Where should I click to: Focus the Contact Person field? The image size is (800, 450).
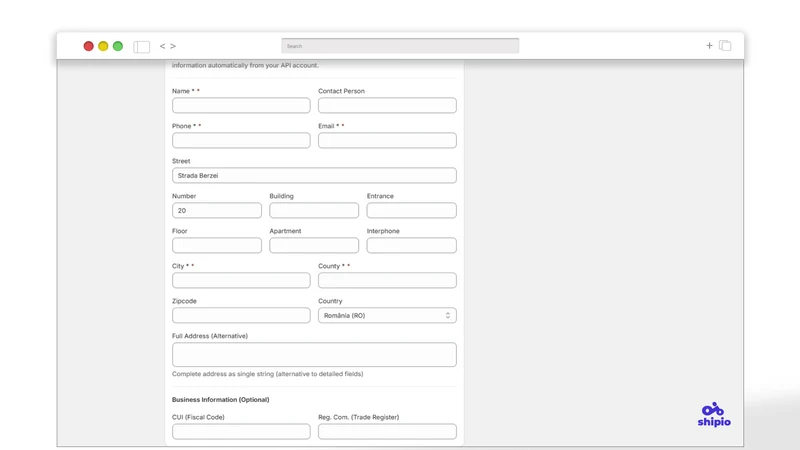click(387, 105)
